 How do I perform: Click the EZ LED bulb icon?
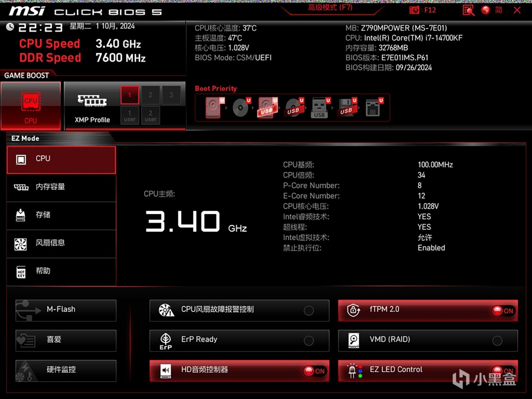click(x=355, y=371)
